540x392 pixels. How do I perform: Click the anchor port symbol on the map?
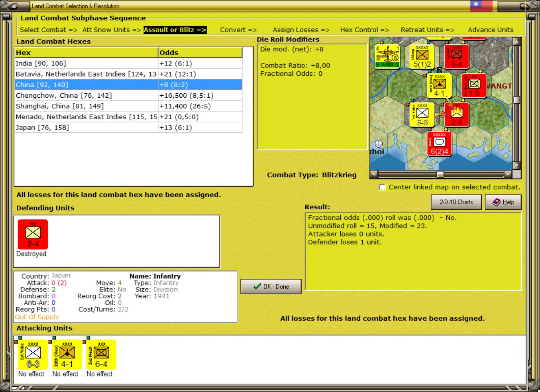378,144
